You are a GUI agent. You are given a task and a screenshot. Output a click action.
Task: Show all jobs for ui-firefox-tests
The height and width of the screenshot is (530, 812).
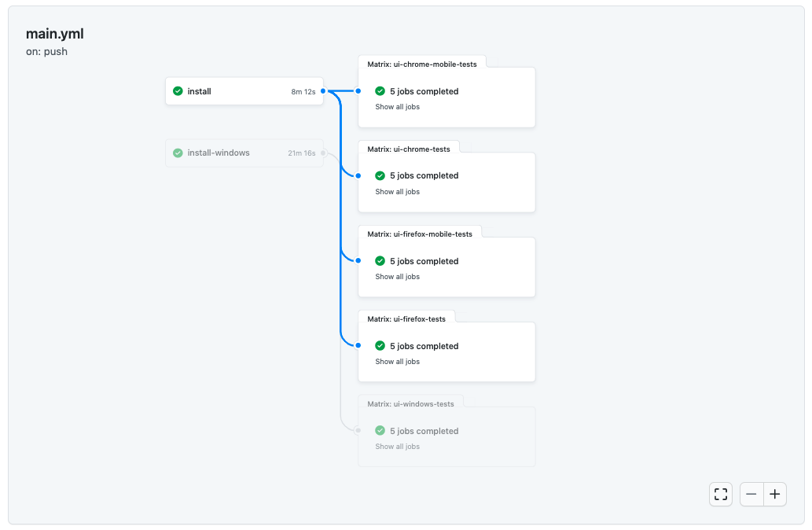pos(397,361)
